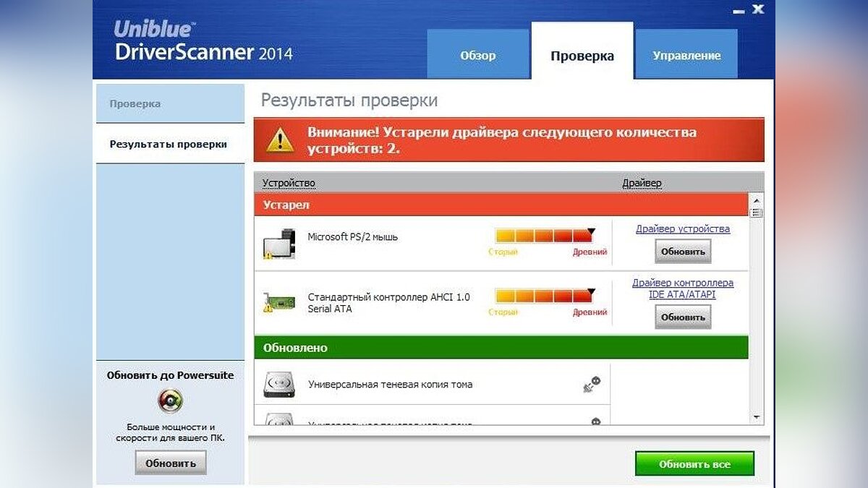Screen dimensions: 868x488
Task: Click the yellow warning triangle in red alert
Action: (x=281, y=140)
